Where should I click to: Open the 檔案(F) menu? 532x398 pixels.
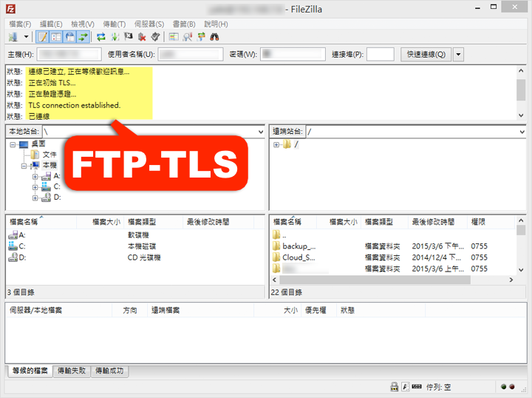20,24
